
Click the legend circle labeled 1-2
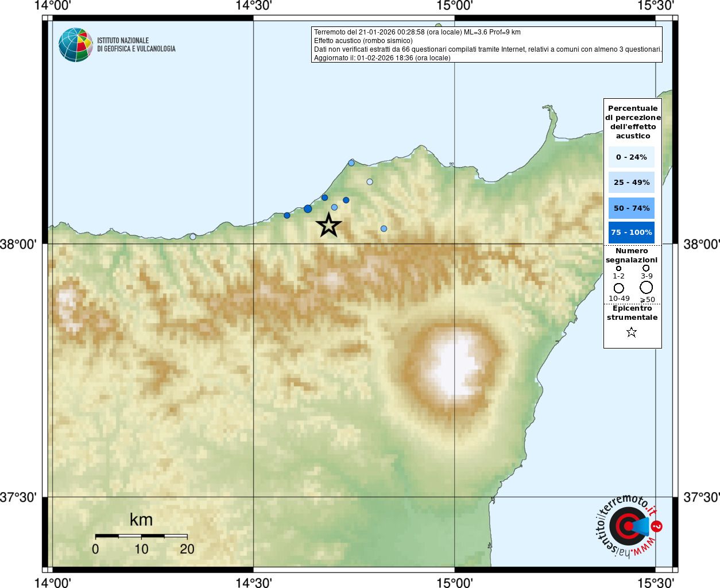(618, 268)
